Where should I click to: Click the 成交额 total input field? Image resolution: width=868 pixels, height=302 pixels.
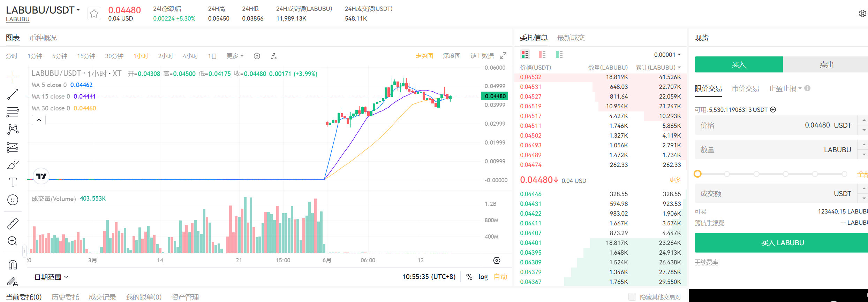[x=776, y=194]
